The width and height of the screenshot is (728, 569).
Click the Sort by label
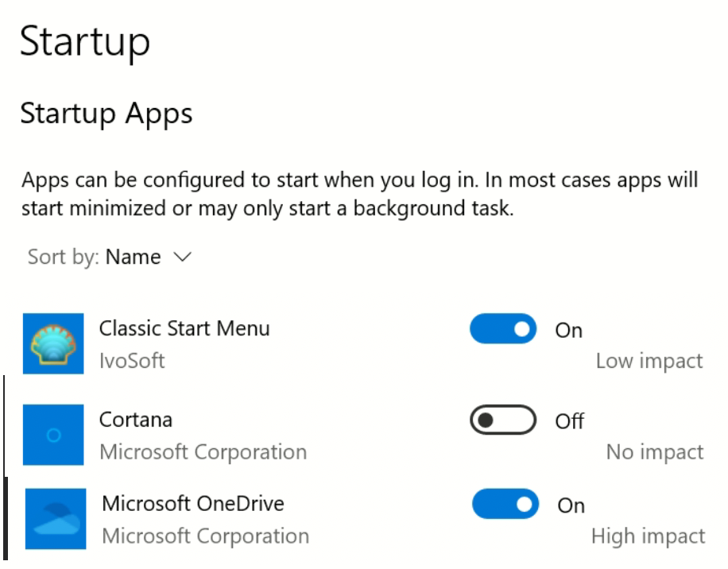tap(63, 257)
